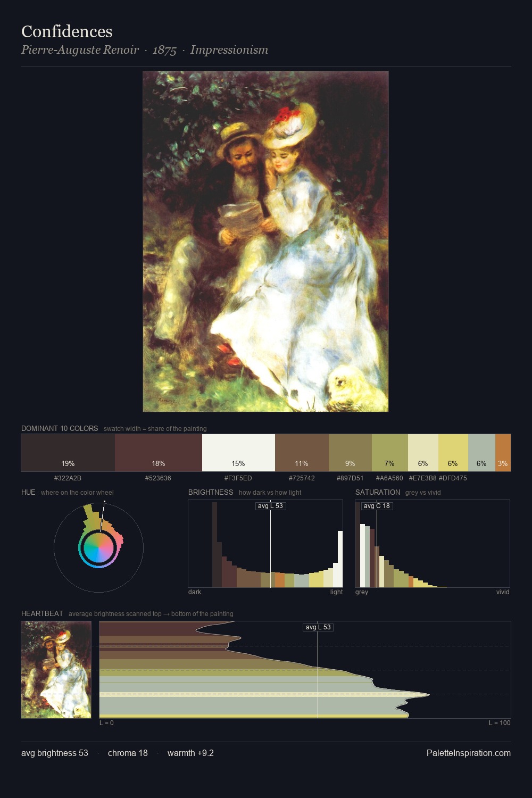Click the hex code #322A2B
532x798 pixels.
[x=68, y=478]
